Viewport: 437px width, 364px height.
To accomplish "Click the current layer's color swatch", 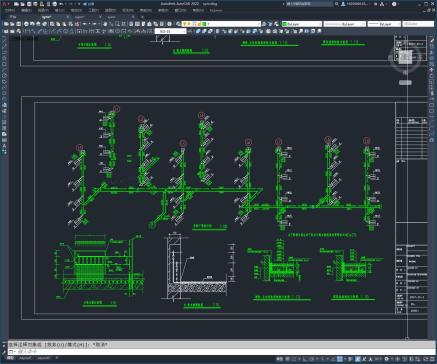I will [205, 24].
